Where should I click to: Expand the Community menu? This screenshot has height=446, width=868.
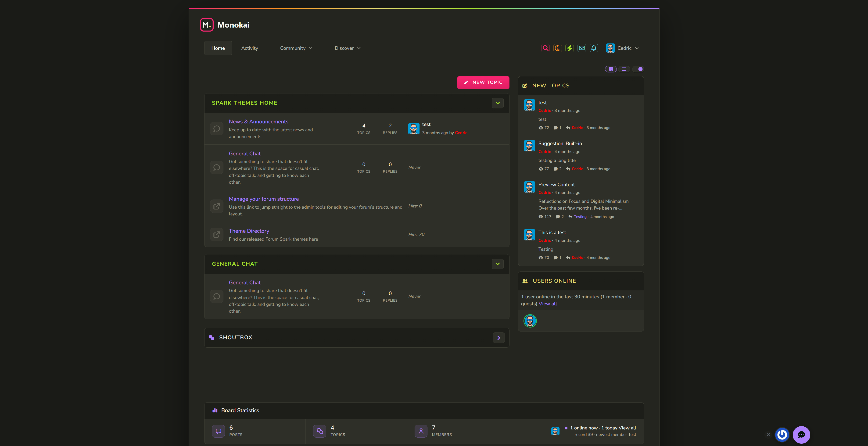[x=296, y=48]
